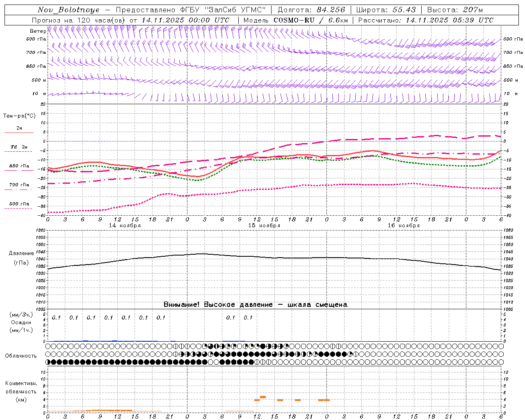Click the 15 ноября date label
Image resolution: width=525 pixels, height=420 pixels.
pos(264,226)
